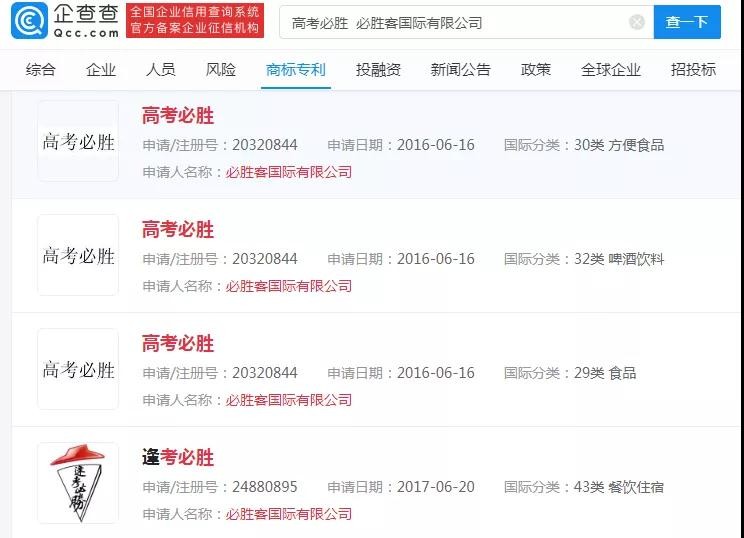This screenshot has width=744, height=538.
Task: Click applicant 必胜客国际有限公司 in 32类 result
Action: tap(288, 286)
